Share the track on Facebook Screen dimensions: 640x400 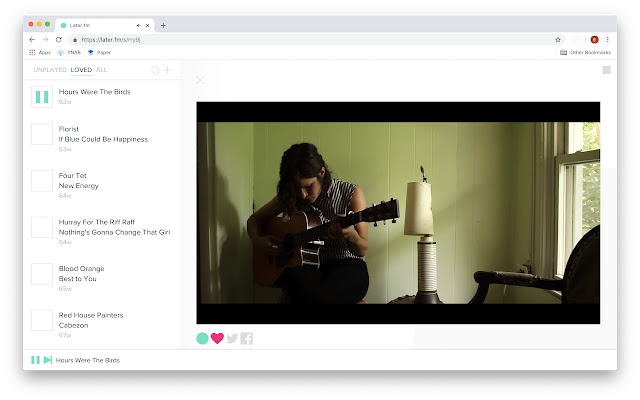(247, 338)
